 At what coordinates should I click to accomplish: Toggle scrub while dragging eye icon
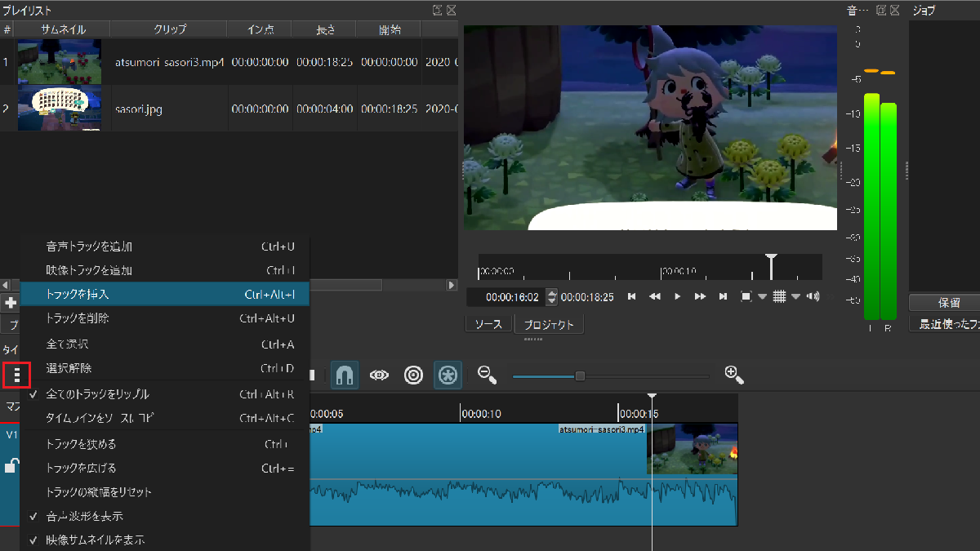click(x=379, y=375)
